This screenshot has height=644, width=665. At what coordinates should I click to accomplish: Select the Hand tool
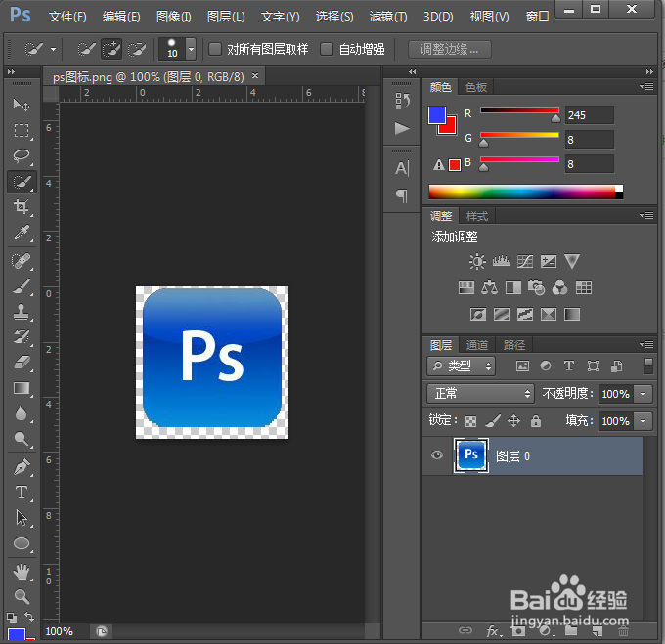click(x=22, y=572)
